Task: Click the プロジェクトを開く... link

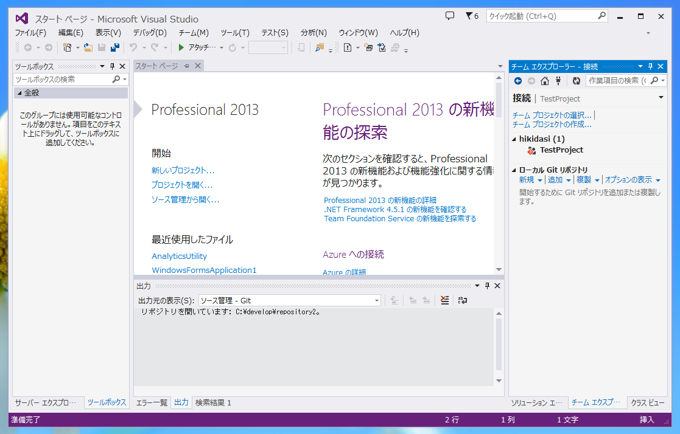Action: 182,185
